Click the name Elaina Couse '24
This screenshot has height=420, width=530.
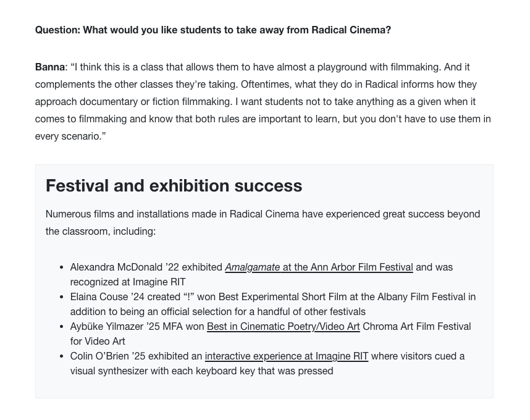point(107,297)
